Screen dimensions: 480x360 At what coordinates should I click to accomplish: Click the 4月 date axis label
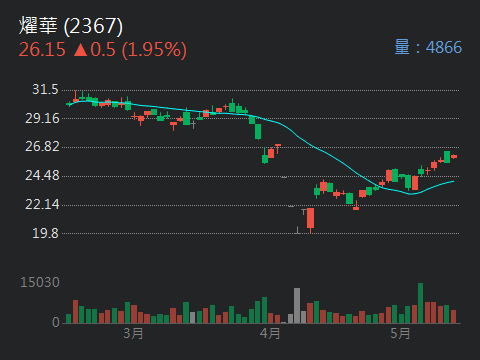[270, 333]
